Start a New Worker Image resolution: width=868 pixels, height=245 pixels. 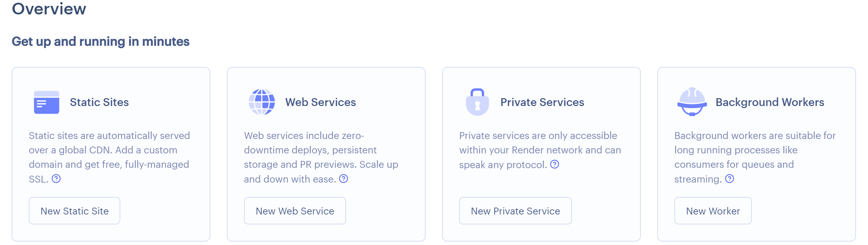point(713,211)
